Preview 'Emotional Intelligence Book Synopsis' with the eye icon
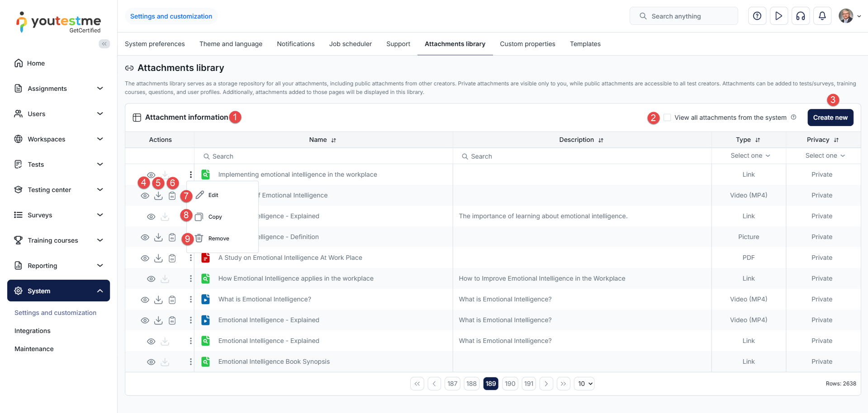 [x=151, y=362]
